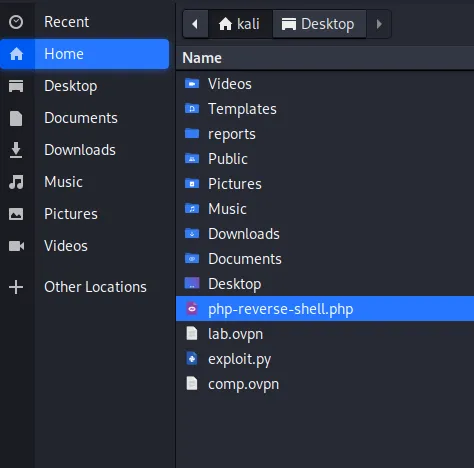Click the Music note sidebar icon
This screenshot has width=474, height=468.
16,182
